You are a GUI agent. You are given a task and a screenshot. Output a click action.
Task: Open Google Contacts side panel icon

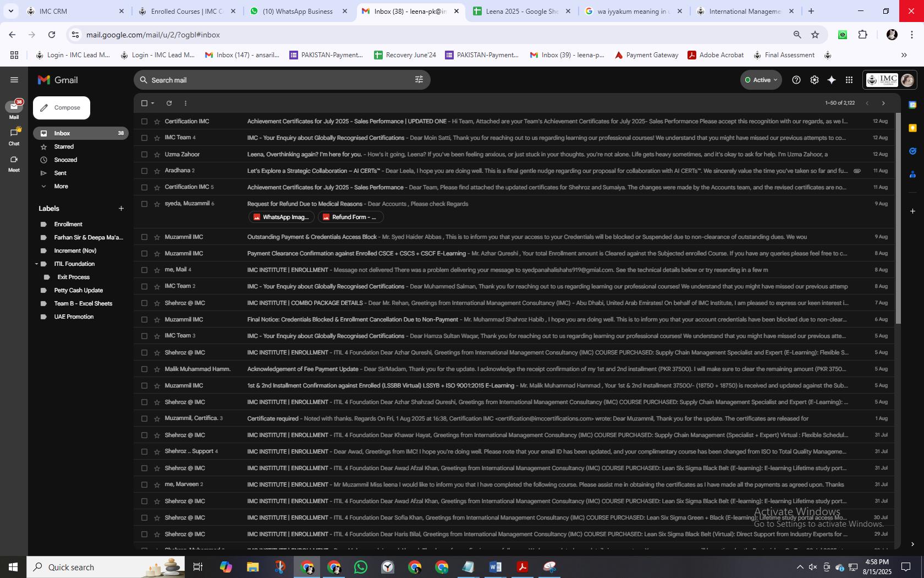point(912,175)
